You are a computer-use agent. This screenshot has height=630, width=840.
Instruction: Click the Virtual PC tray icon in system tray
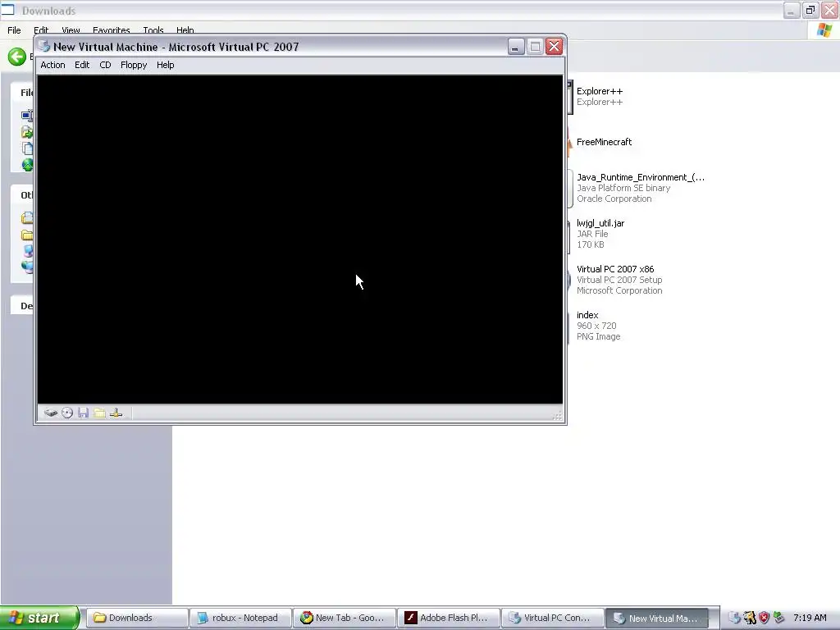[734, 618]
